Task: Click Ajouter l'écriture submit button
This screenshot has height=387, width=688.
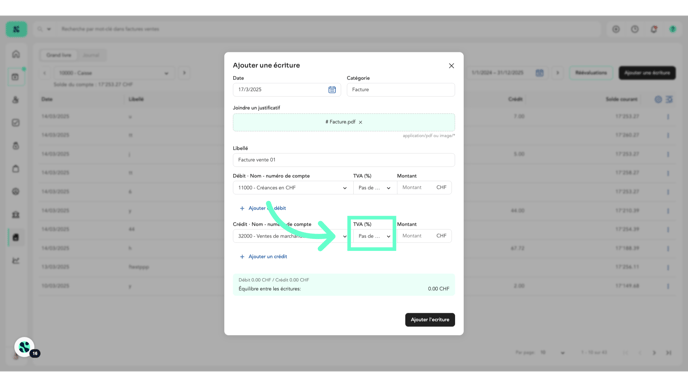Action: (430, 320)
